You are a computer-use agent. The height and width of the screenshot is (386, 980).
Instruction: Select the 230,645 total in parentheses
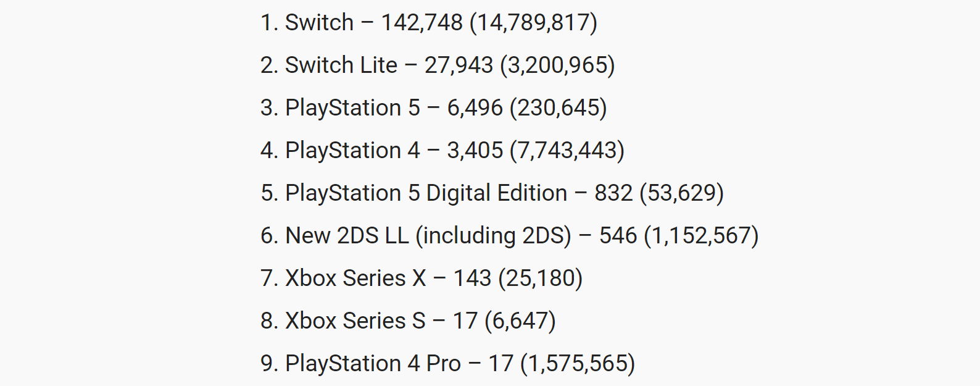coord(559,108)
